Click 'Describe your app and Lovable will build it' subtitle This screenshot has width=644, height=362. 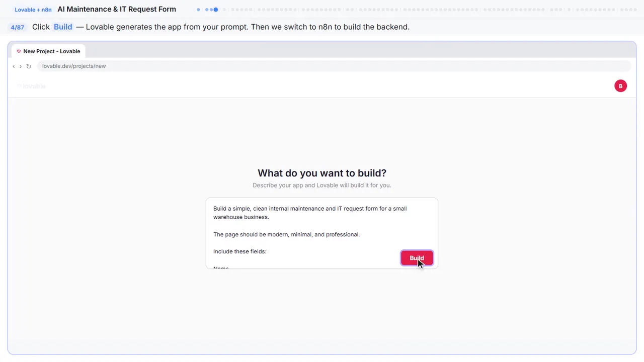pyautogui.click(x=322, y=185)
